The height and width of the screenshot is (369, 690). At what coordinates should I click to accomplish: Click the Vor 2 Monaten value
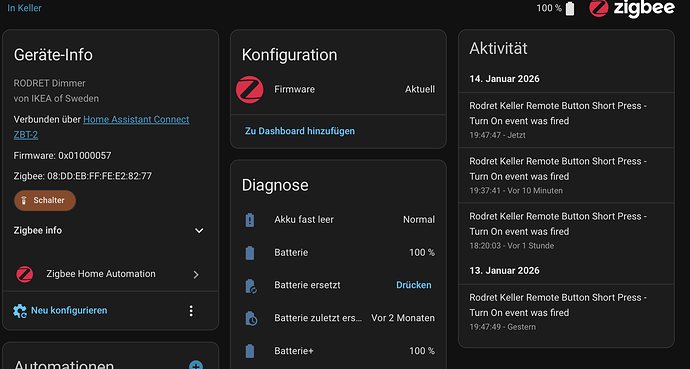[x=403, y=318]
